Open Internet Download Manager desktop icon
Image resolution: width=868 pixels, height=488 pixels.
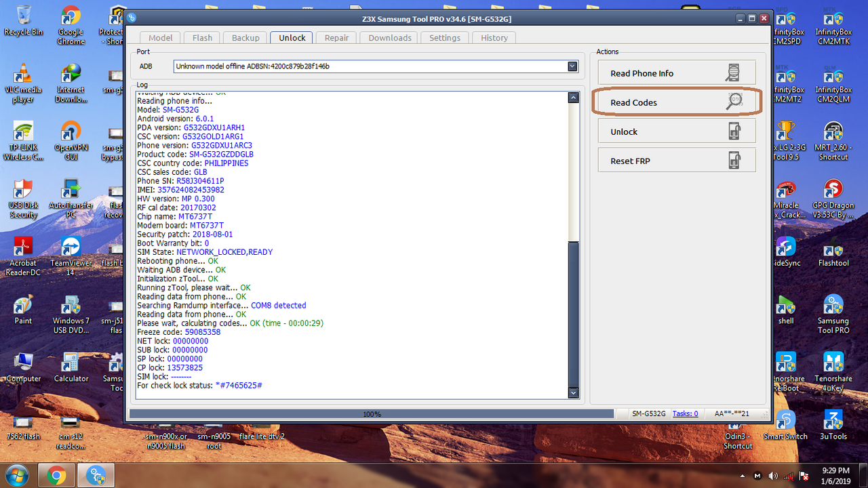coord(71,83)
